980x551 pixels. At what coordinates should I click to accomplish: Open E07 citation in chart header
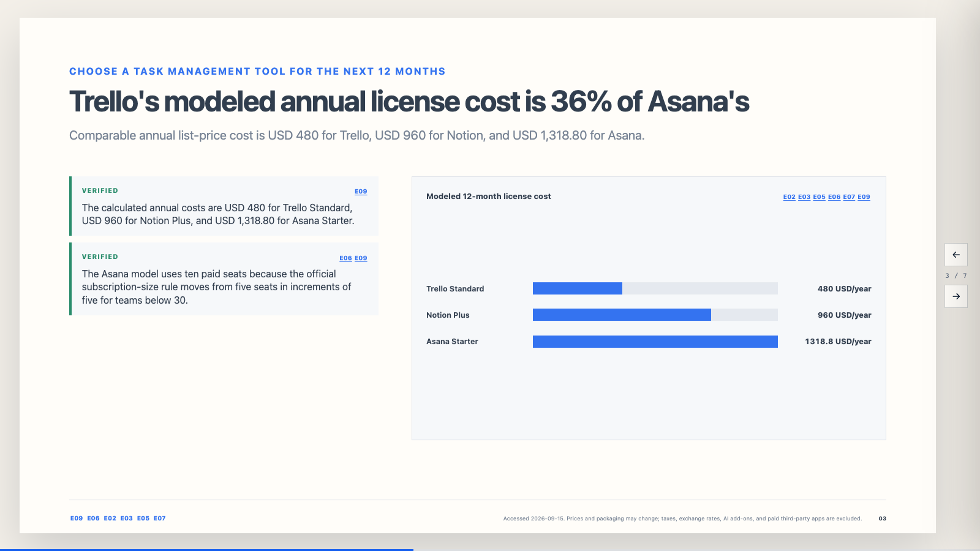[x=849, y=197]
